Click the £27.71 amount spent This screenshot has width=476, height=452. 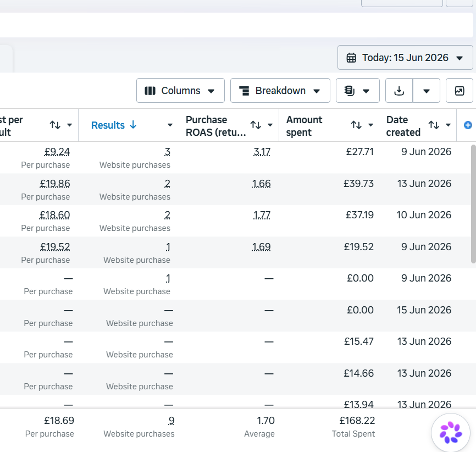click(x=359, y=152)
